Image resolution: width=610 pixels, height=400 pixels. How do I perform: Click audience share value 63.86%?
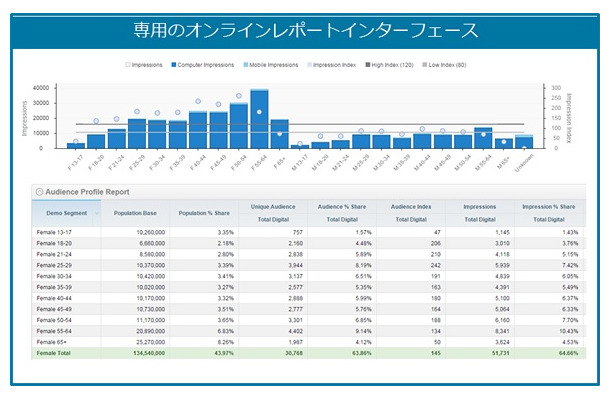click(362, 353)
